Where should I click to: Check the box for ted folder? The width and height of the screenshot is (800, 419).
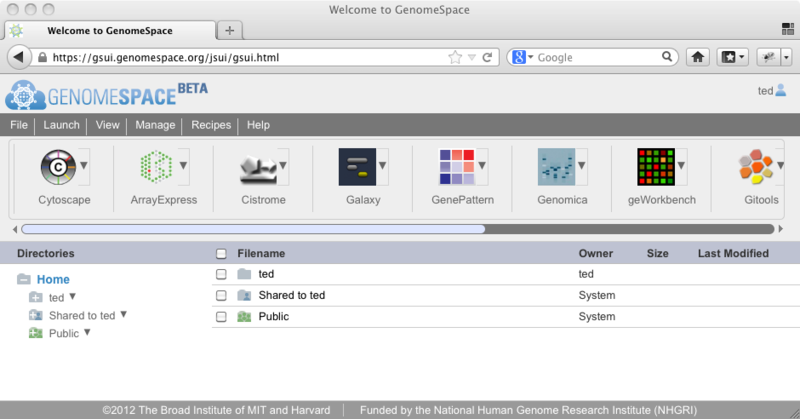click(222, 273)
